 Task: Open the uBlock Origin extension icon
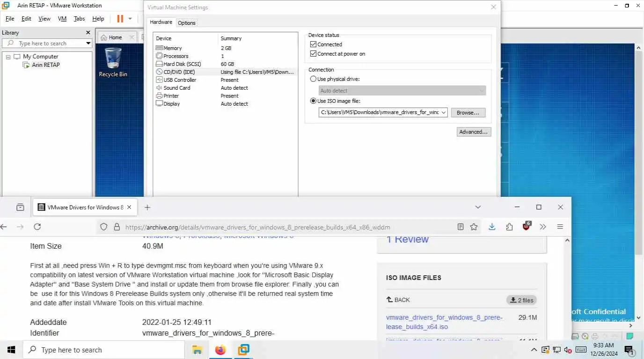click(x=527, y=226)
